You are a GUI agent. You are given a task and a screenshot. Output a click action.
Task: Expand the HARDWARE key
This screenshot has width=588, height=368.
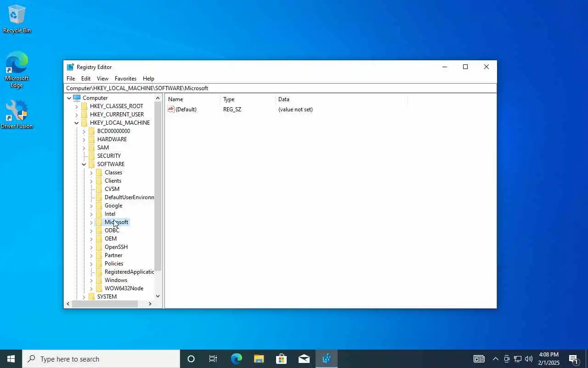84,139
